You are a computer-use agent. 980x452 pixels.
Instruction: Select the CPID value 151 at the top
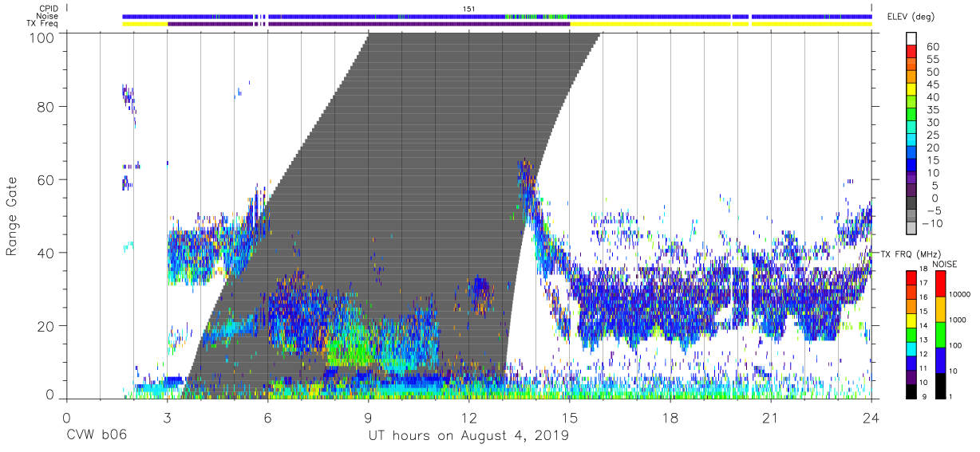tap(469, 9)
